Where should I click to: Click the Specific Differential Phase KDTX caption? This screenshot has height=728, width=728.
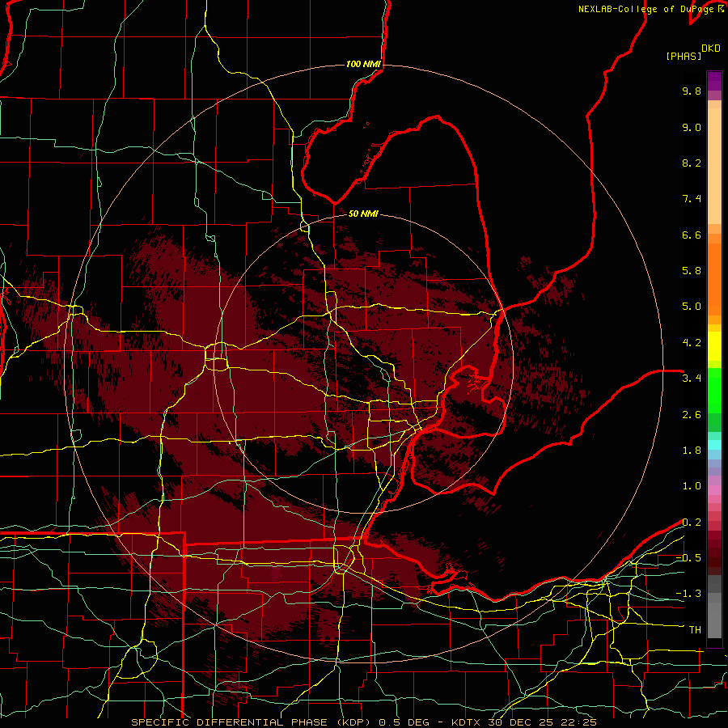click(364, 722)
